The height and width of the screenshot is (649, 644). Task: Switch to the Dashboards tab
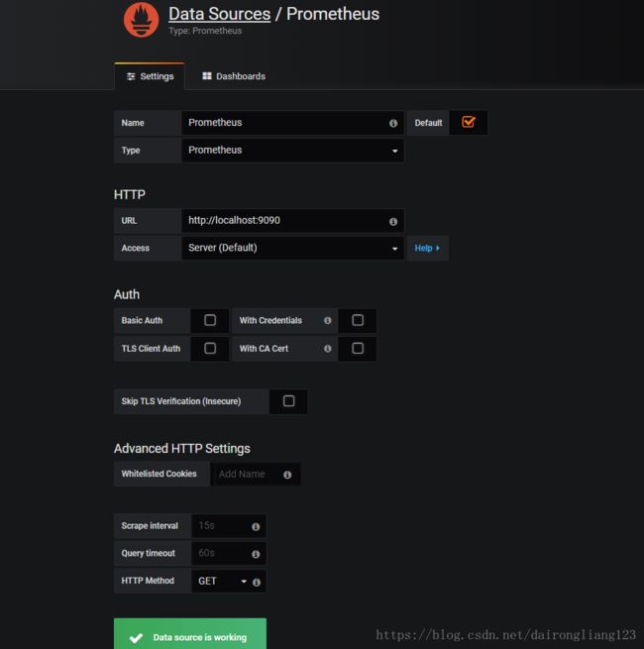tap(234, 76)
